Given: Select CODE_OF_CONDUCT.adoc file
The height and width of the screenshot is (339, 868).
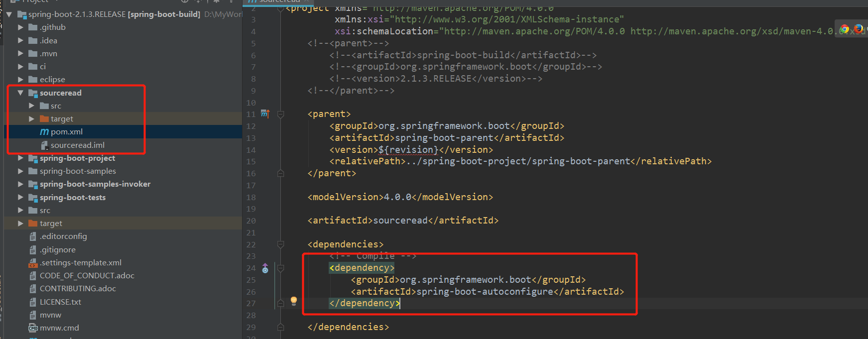Looking at the screenshot, I should [x=87, y=275].
